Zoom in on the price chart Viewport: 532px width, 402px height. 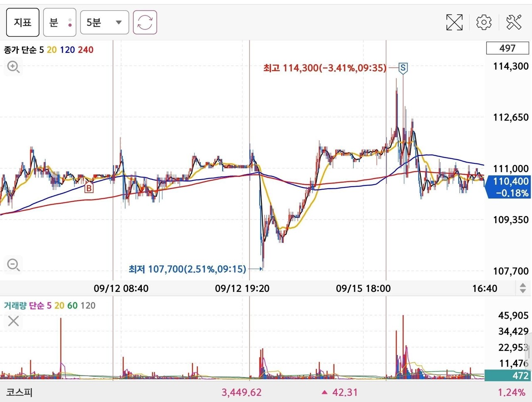13,67
